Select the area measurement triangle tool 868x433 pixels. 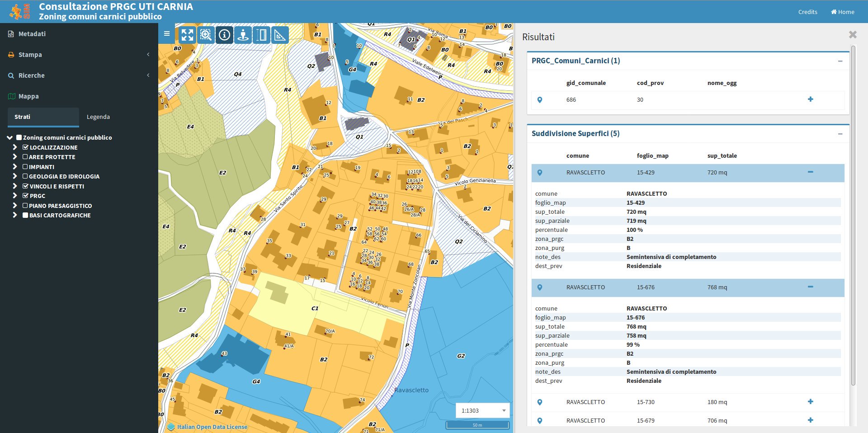pyautogui.click(x=280, y=34)
